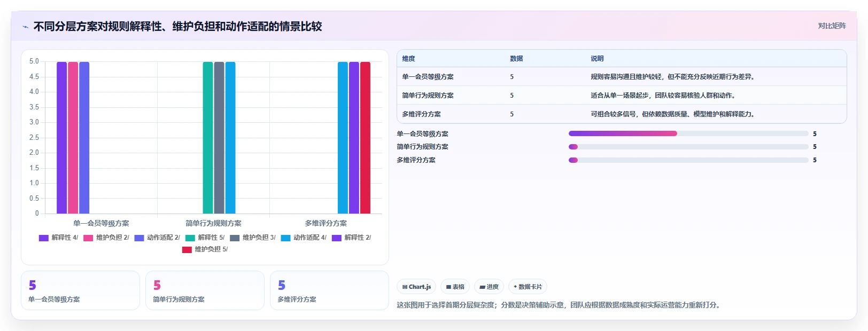Screen dimensions: 868x331
Task: Click the footer note starting 这张图用于选择首期分层复杂度
Action: pyautogui.click(x=560, y=305)
